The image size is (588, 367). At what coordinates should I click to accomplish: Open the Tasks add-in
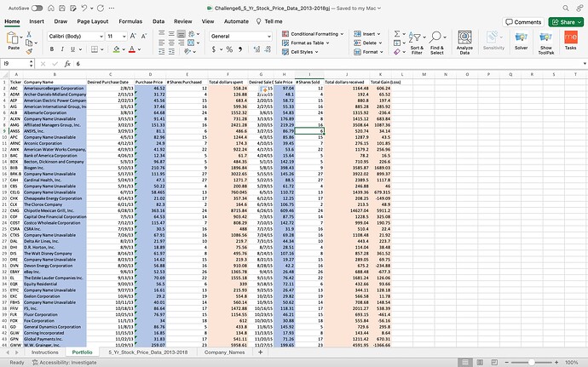pyautogui.click(x=571, y=41)
